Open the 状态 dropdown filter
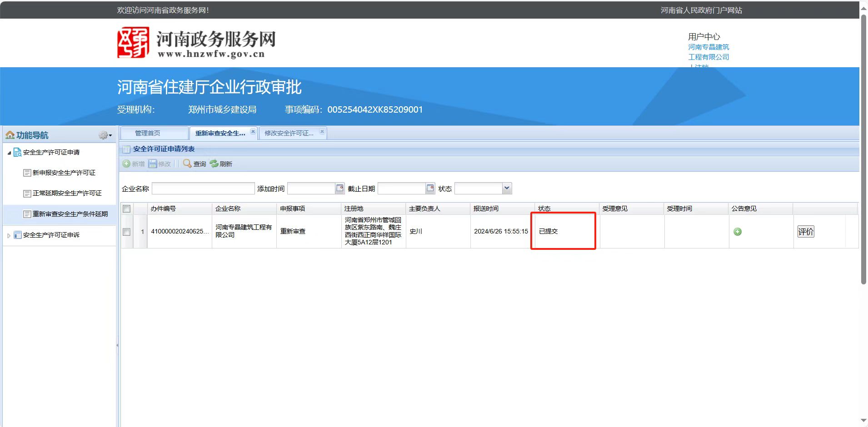This screenshot has width=868, height=427. click(507, 189)
